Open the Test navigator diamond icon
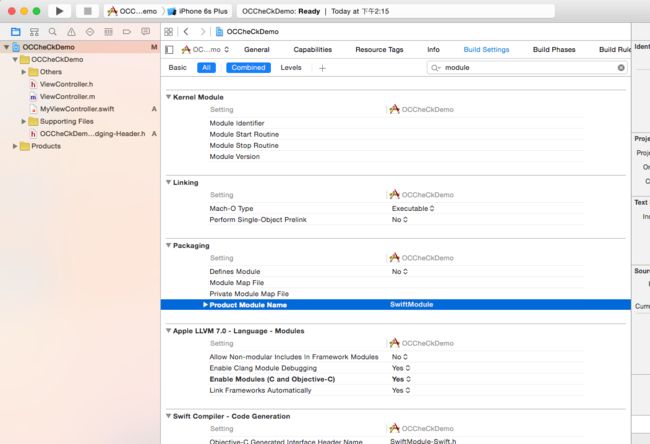650x444 pixels. (90, 32)
